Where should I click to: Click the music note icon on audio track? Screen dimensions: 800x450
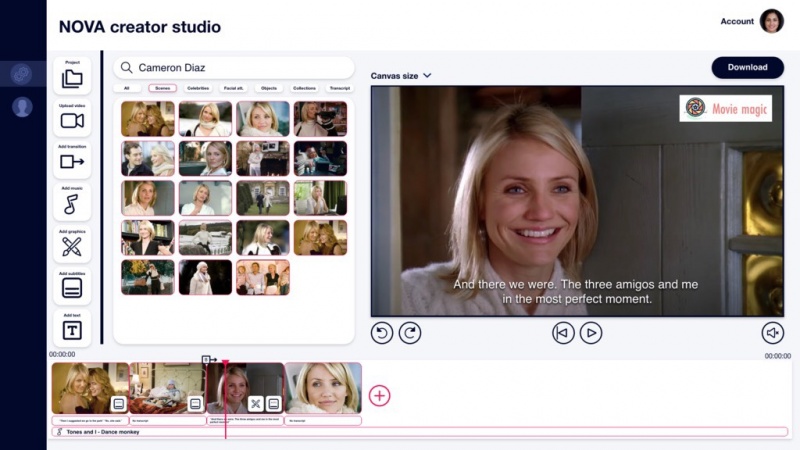(60, 432)
